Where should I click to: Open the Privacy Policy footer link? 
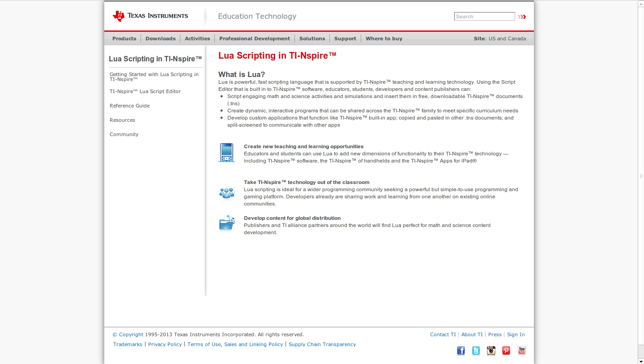pos(165,344)
